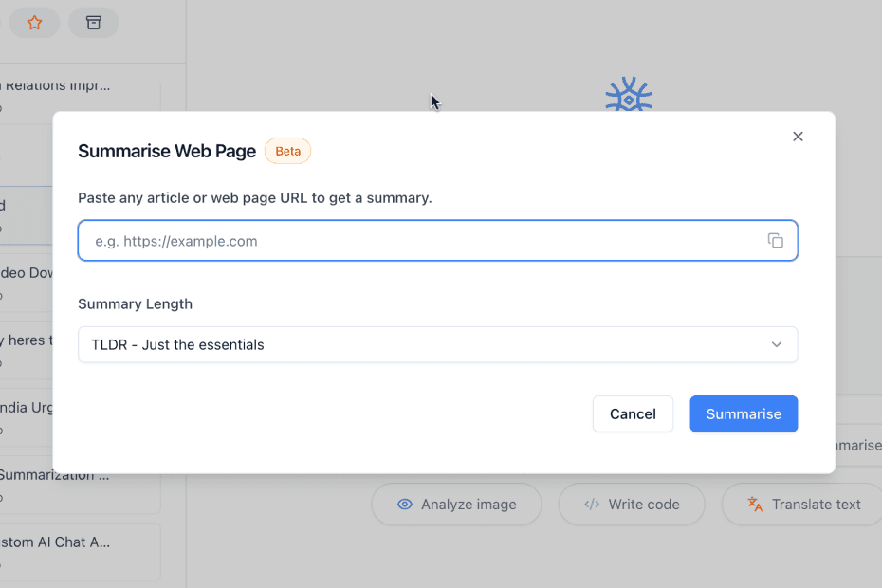Focus the web page URL input field
This screenshot has width=882, height=588.
pos(417,241)
